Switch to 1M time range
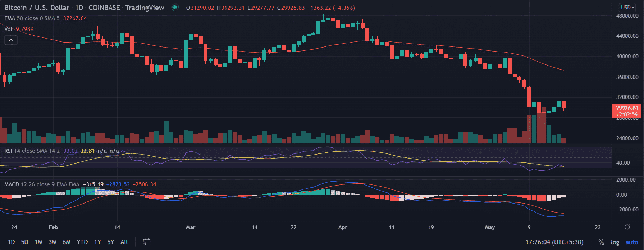The width and height of the screenshot is (644, 250). [38, 242]
